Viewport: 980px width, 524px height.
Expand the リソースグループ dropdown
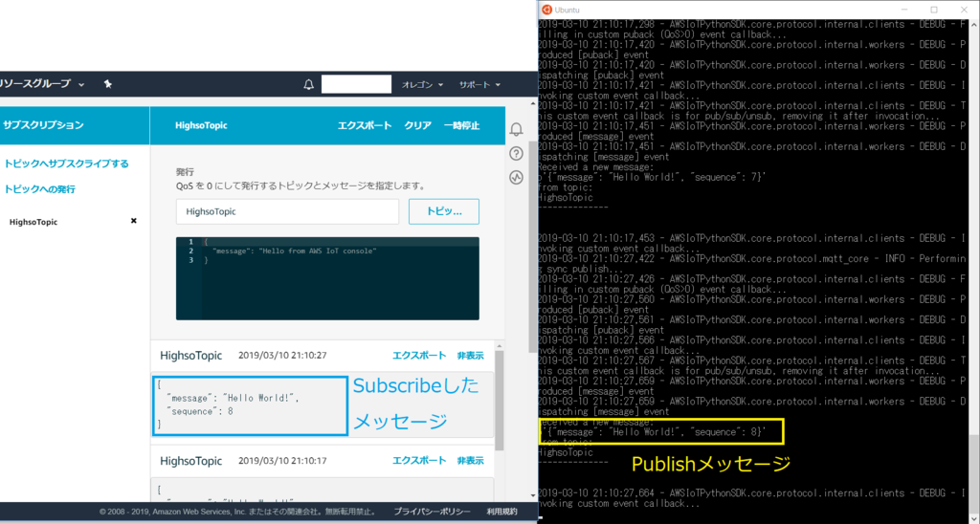[x=42, y=84]
